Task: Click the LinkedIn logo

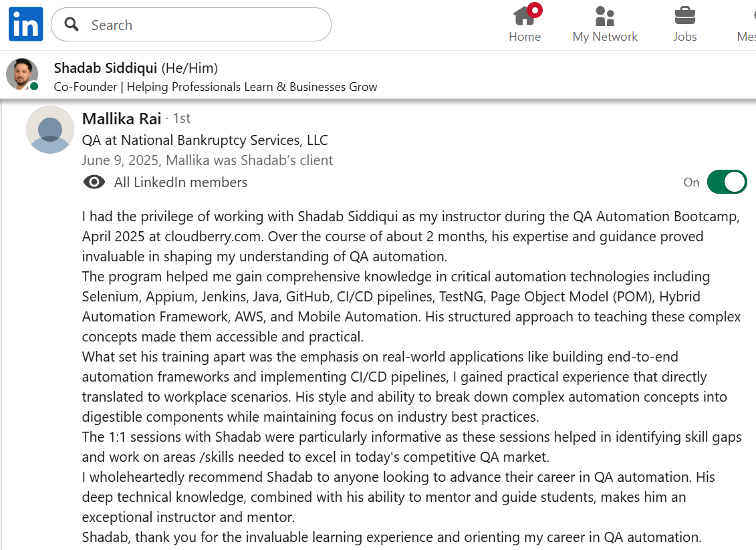Action: tap(25, 24)
